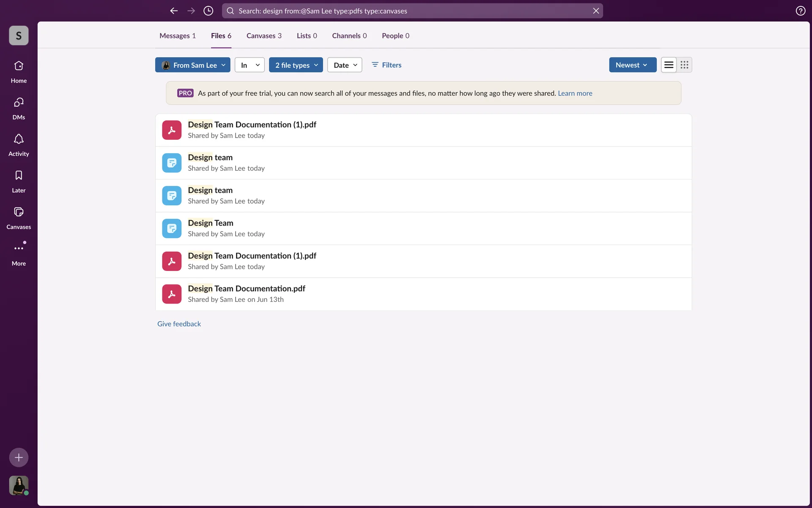The image size is (812, 508).
Task: Expand the From Sam Lee filter
Action: [x=193, y=65]
